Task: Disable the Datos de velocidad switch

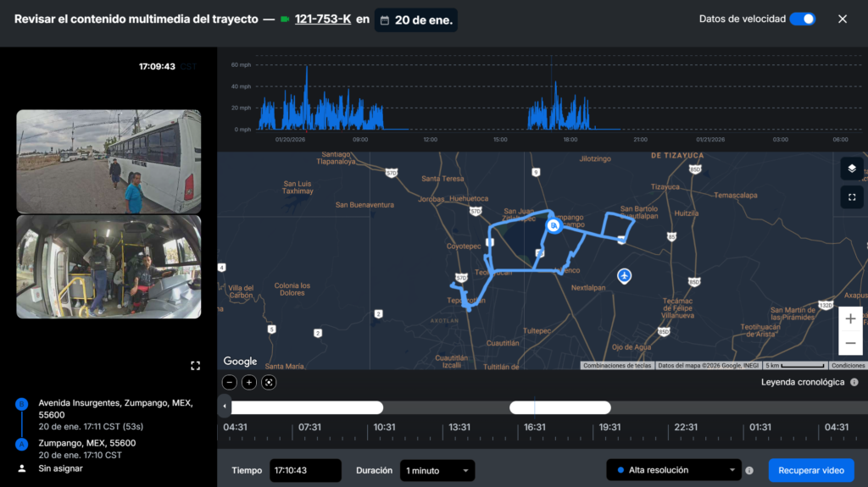Action: click(802, 19)
